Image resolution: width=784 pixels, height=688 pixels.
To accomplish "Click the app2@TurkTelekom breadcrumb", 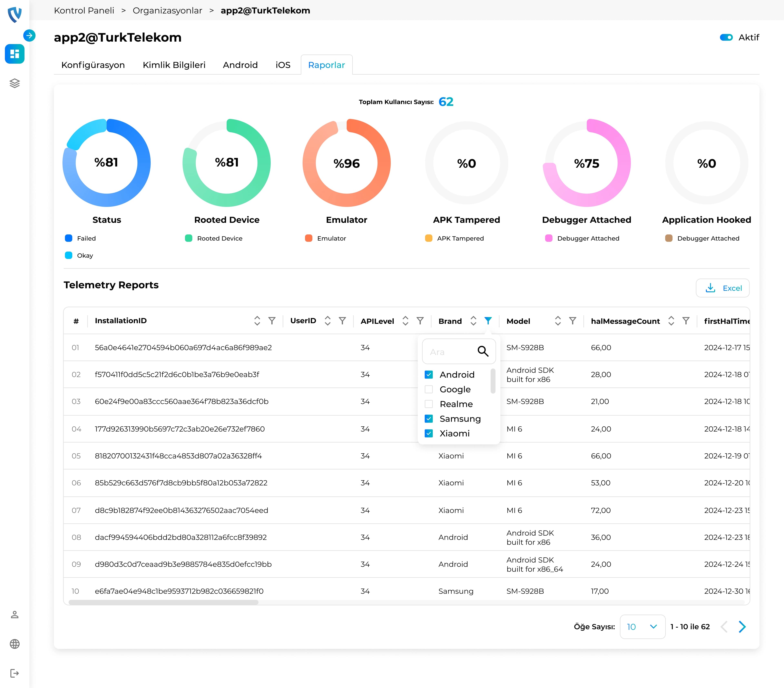I will pyautogui.click(x=265, y=10).
